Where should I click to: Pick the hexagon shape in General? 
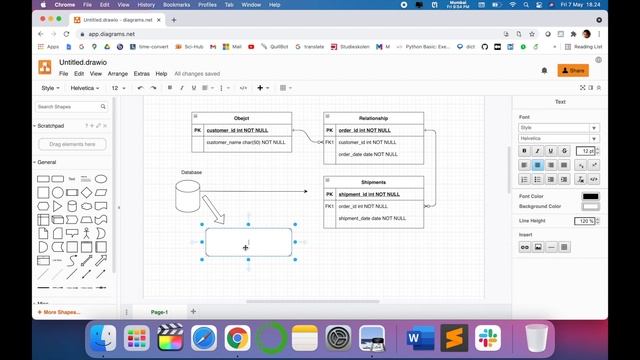(43, 206)
